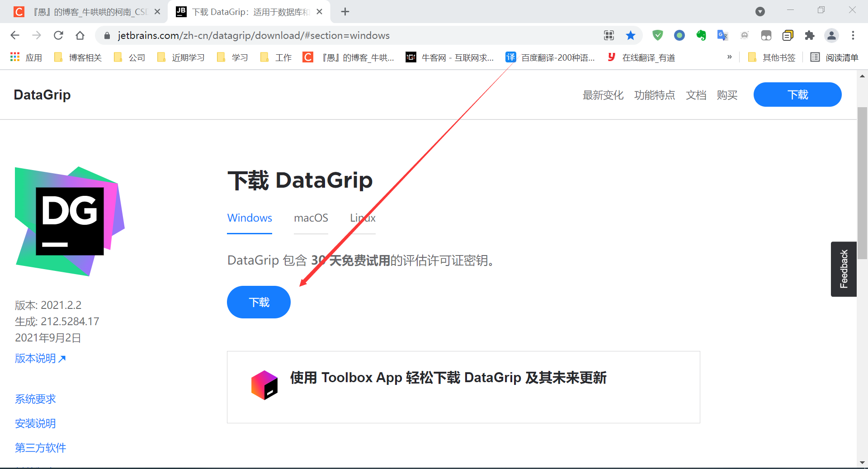
Task: Switch to the CSDN blog browser tab
Action: pyautogui.click(x=84, y=12)
